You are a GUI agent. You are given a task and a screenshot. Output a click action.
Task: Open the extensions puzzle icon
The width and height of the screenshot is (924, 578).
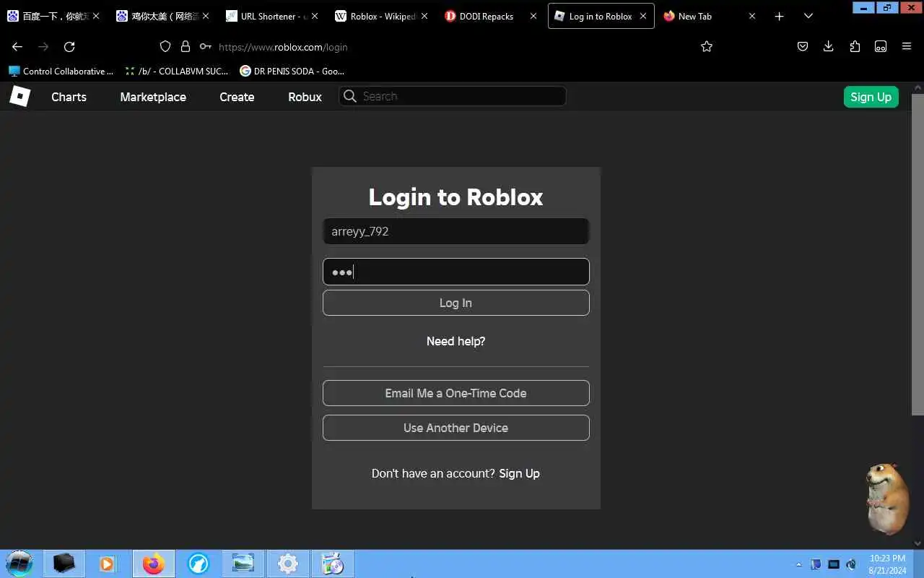click(x=855, y=46)
